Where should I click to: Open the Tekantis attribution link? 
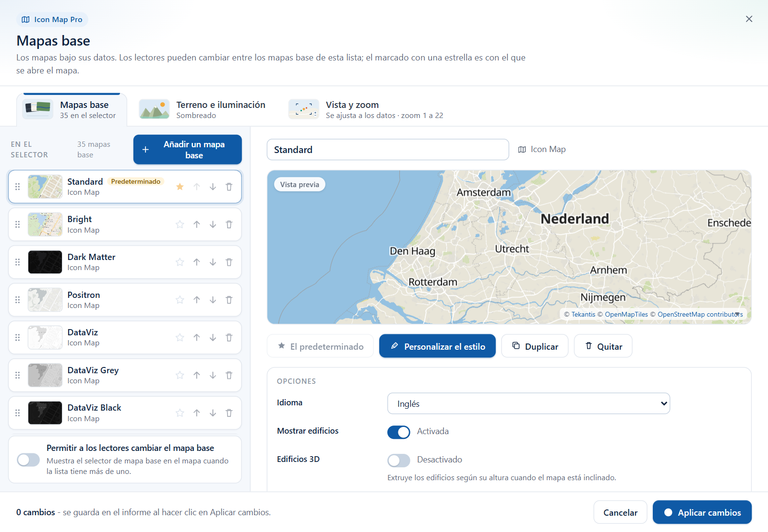point(583,314)
